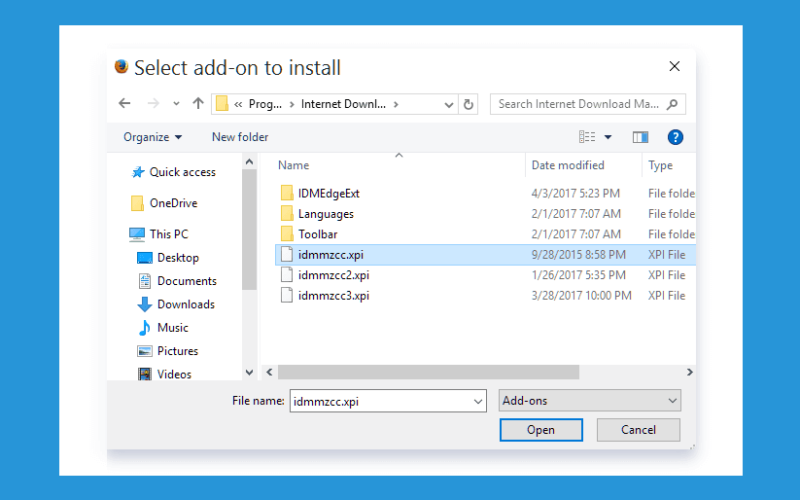Click the search magnifier icon
The width and height of the screenshot is (800, 500).
click(672, 104)
